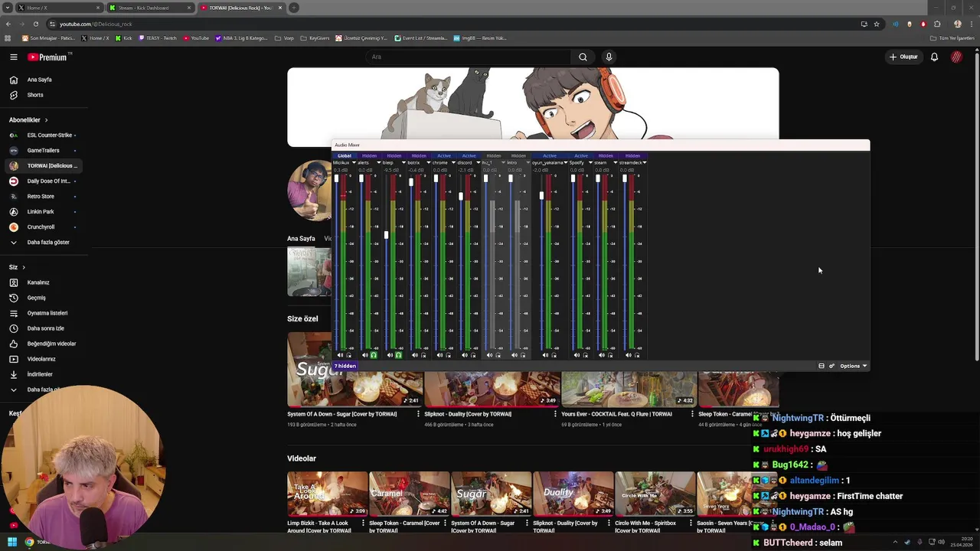Mute the bleep channel speaker icon
Image resolution: width=980 pixels, height=551 pixels.
(390, 355)
